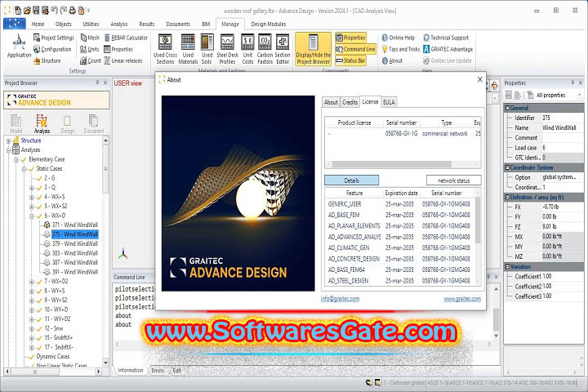Open the About ribbon command
The width and height of the screenshot is (588, 392).
tap(392, 60)
